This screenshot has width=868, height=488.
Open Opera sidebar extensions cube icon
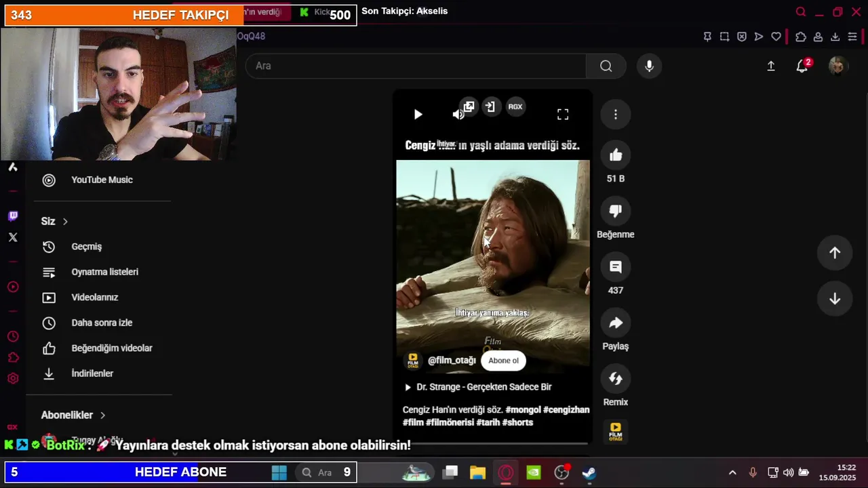13,357
